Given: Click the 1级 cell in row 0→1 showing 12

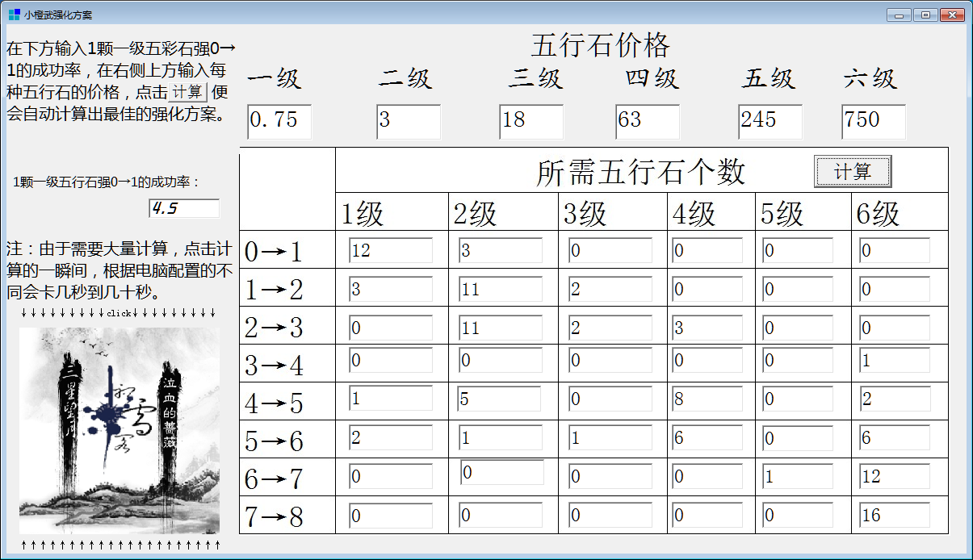Looking at the screenshot, I should [x=392, y=250].
